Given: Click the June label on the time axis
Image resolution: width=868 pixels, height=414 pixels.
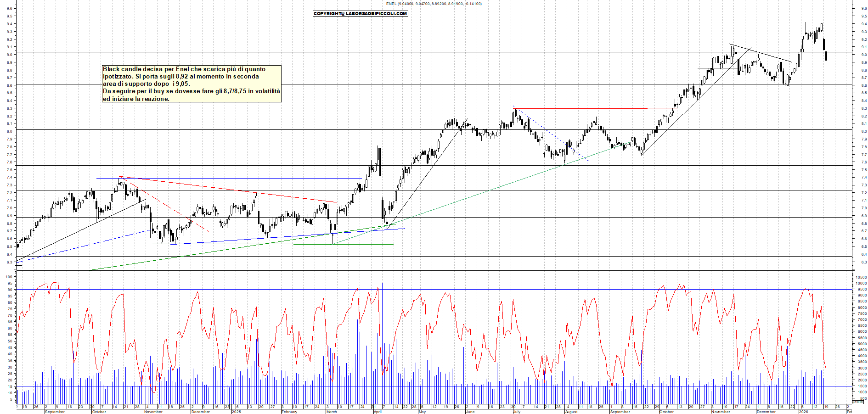Looking at the screenshot, I should click(470, 412).
